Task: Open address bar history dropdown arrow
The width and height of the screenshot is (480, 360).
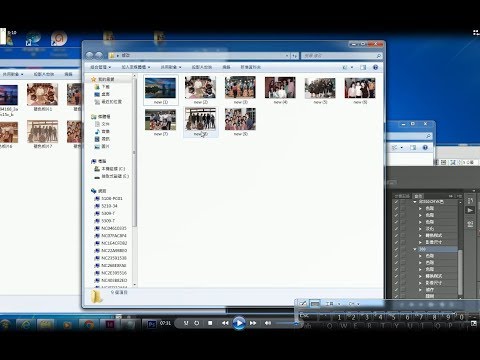Action: [287, 56]
